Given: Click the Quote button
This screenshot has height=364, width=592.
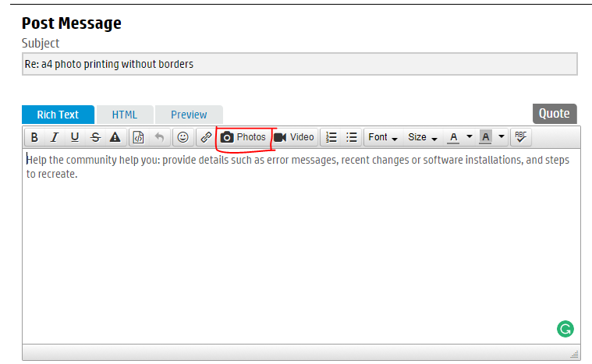Looking at the screenshot, I should pos(554,114).
